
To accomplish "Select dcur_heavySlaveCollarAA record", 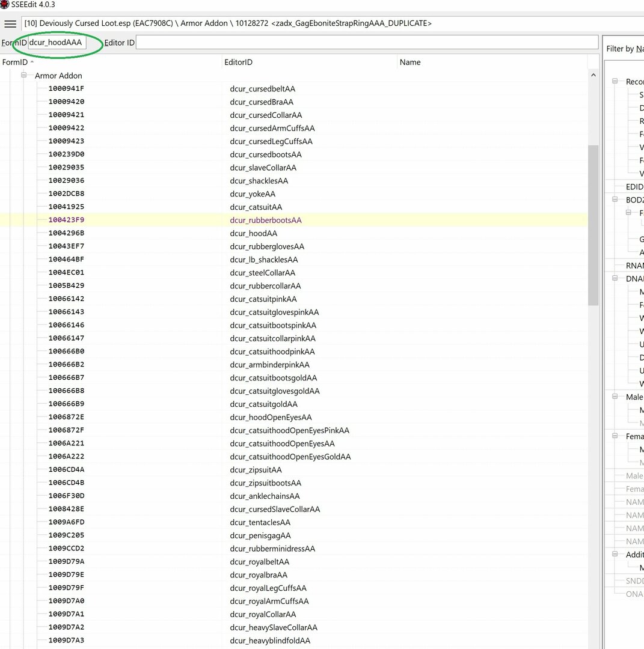I will 294,627.
